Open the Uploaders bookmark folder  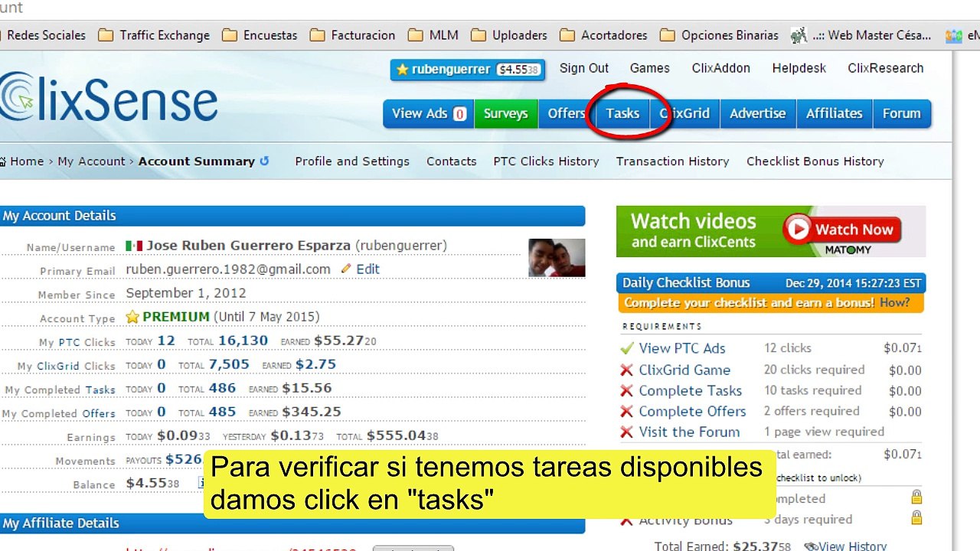[509, 35]
